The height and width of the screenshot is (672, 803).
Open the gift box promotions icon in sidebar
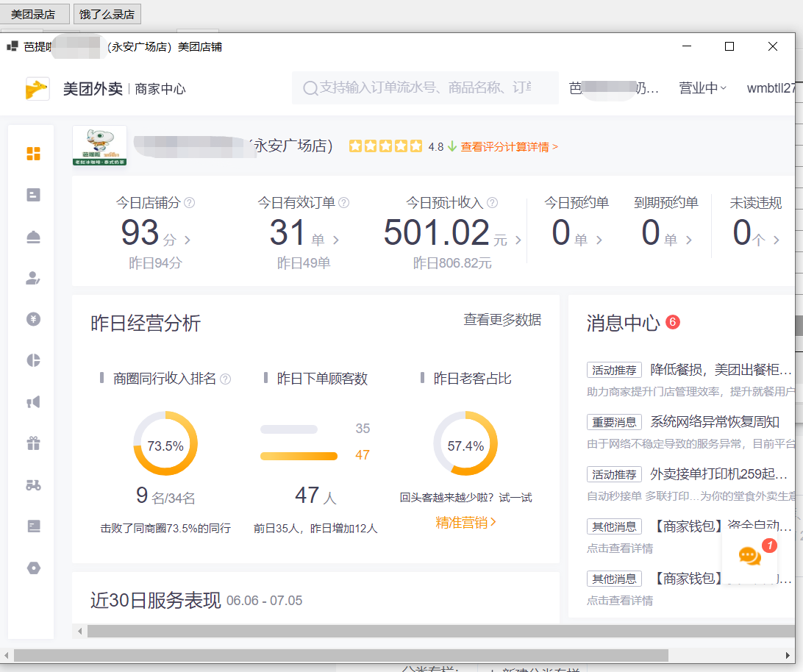[x=33, y=443]
